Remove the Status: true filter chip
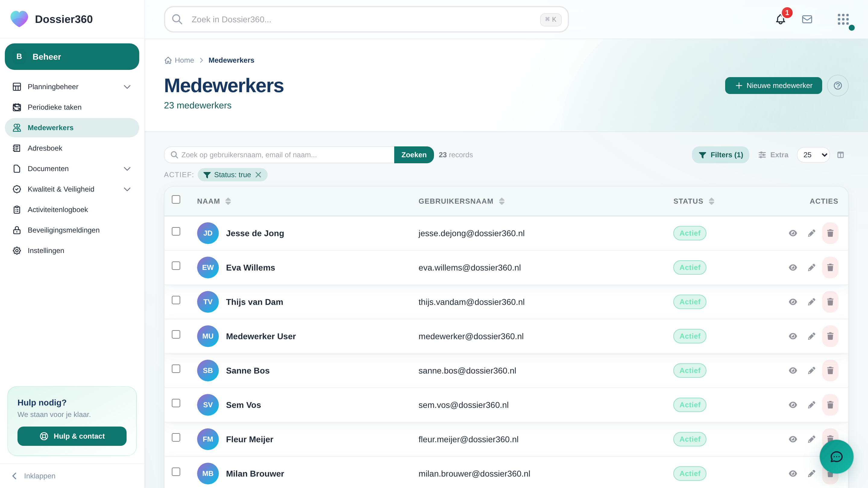The height and width of the screenshot is (488, 868). click(258, 175)
